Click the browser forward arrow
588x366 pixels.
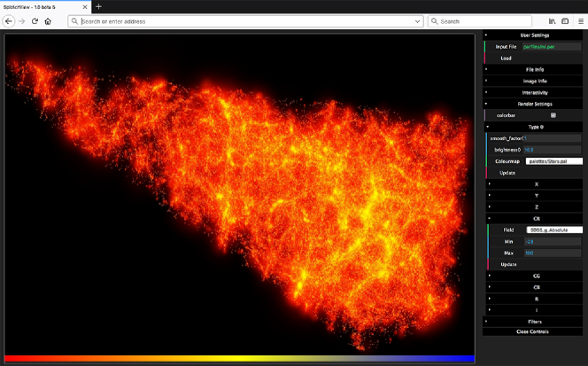[x=22, y=21]
